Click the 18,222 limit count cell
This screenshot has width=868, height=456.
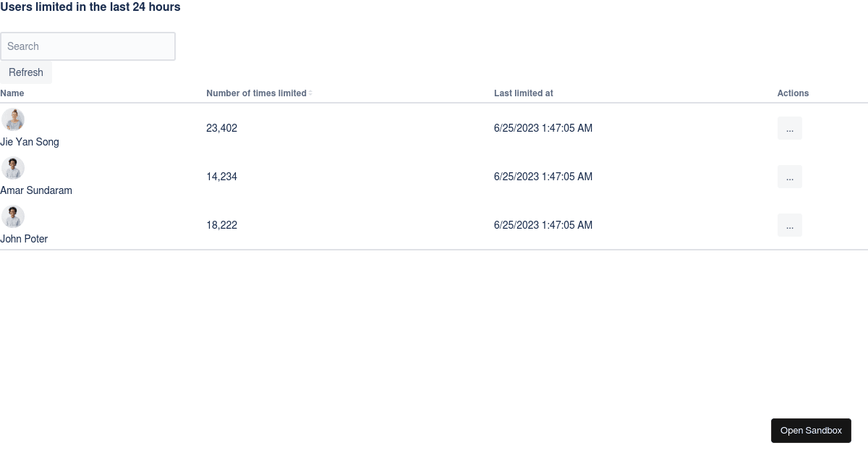click(221, 225)
